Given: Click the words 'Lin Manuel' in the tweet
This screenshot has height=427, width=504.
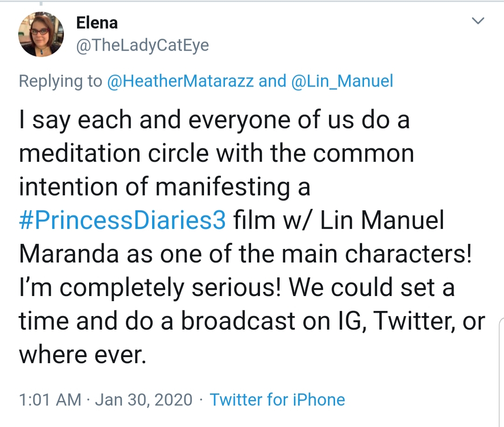Looking at the screenshot, I should point(382,220).
